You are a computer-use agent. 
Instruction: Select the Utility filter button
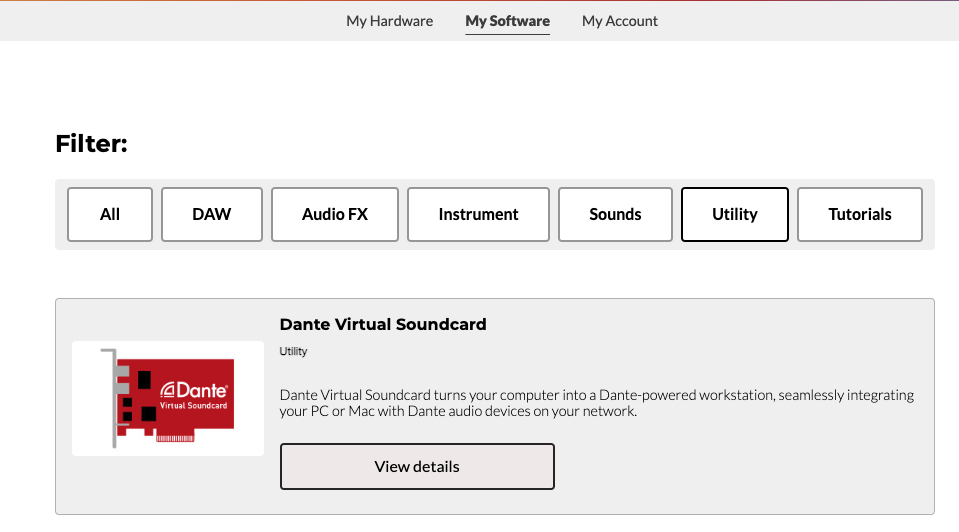coord(735,215)
